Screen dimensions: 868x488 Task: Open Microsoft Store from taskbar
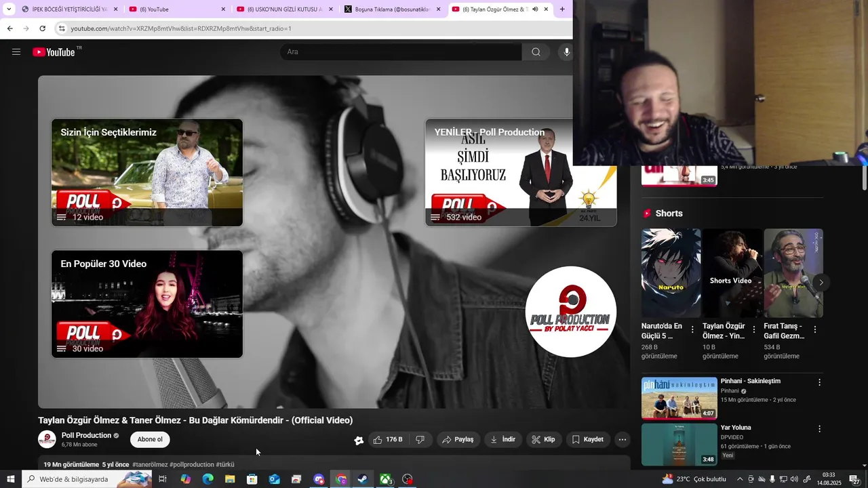tap(252, 479)
